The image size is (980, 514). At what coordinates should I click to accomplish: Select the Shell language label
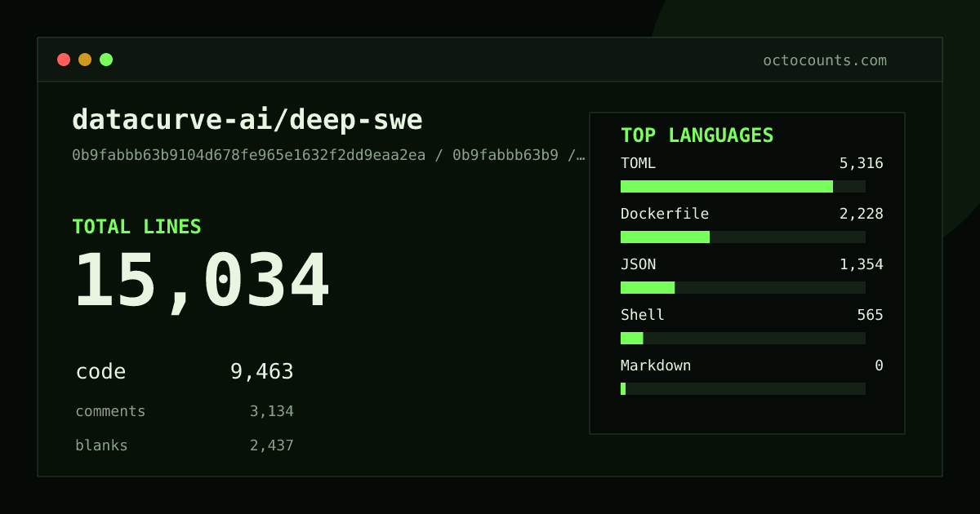(643, 315)
